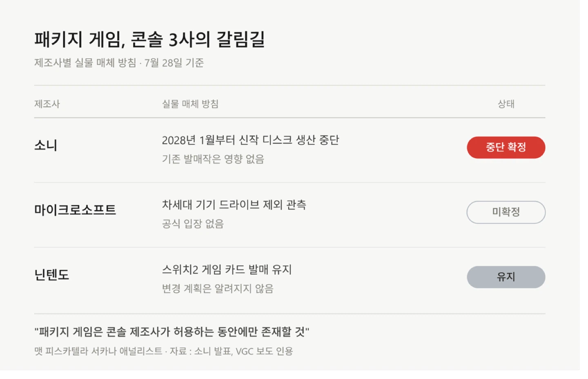
Task: Click the note 기존 발매작은 영향 없음
Action: tap(213, 159)
